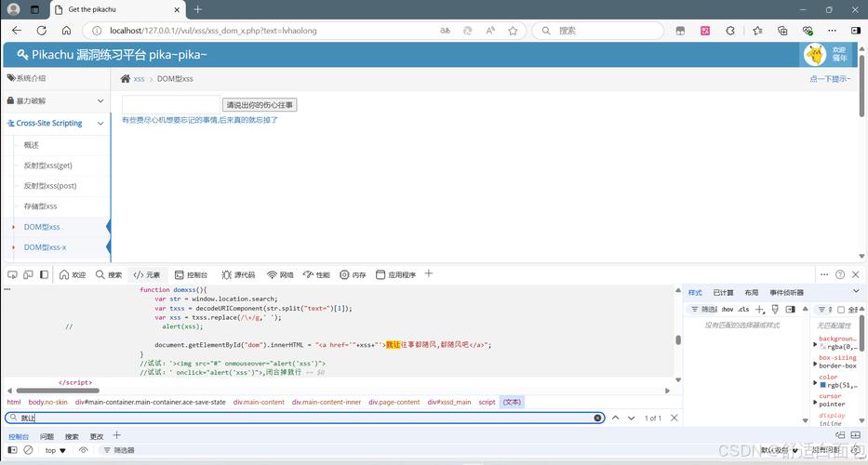Open the tab actions menu
The width and height of the screenshot is (868, 465).
[34, 9]
